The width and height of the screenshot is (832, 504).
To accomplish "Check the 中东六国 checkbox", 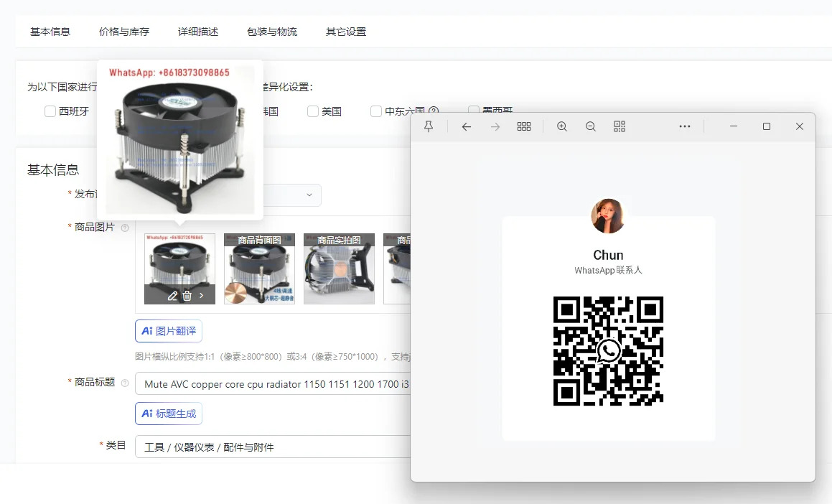I will (x=376, y=111).
